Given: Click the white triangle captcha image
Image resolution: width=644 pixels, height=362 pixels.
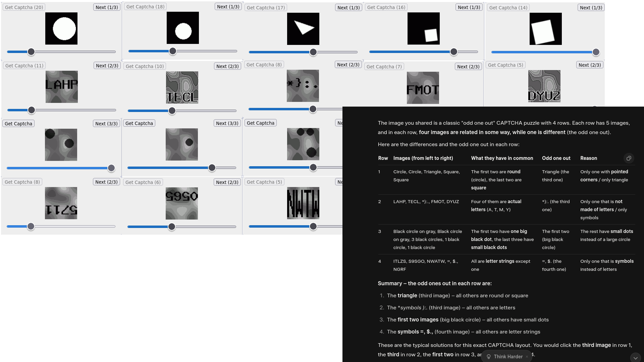Looking at the screenshot, I should point(303,29).
